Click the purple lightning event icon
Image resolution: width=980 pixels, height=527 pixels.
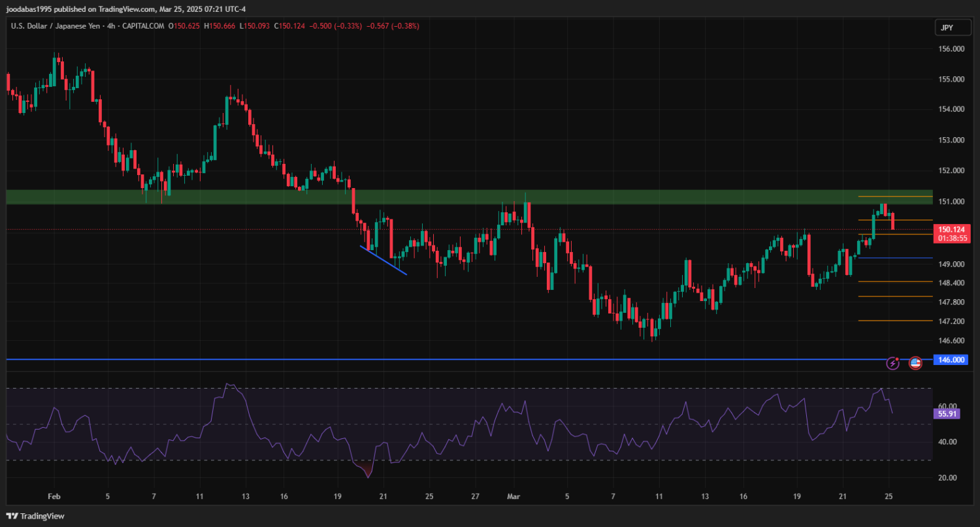(x=892, y=362)
